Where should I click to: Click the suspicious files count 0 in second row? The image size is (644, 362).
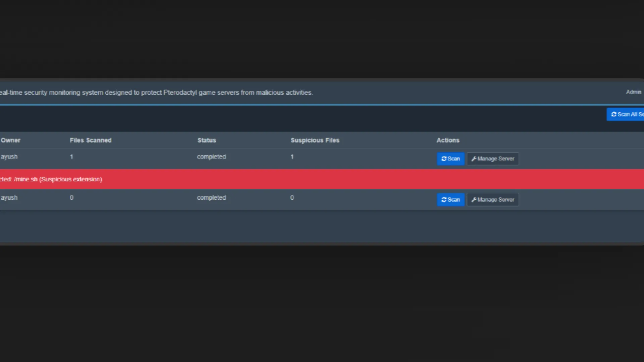(x=292, y=198)
